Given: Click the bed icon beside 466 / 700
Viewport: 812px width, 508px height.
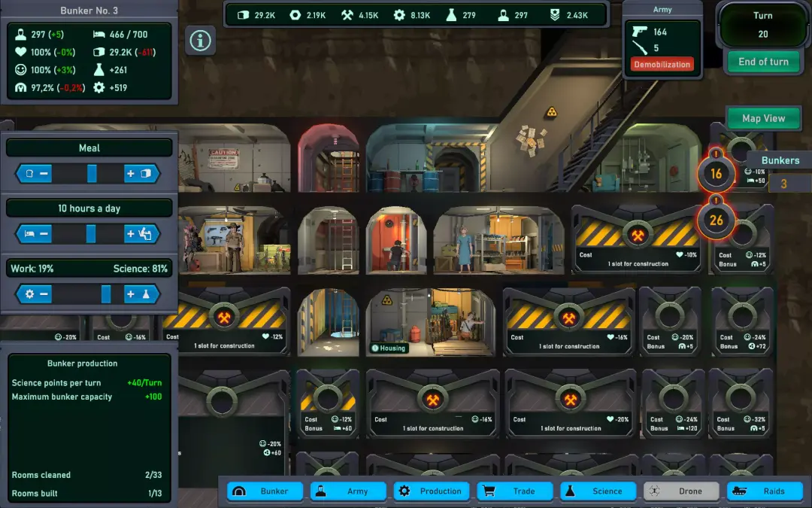Looking at the screenshot, I should pos(99,34).
